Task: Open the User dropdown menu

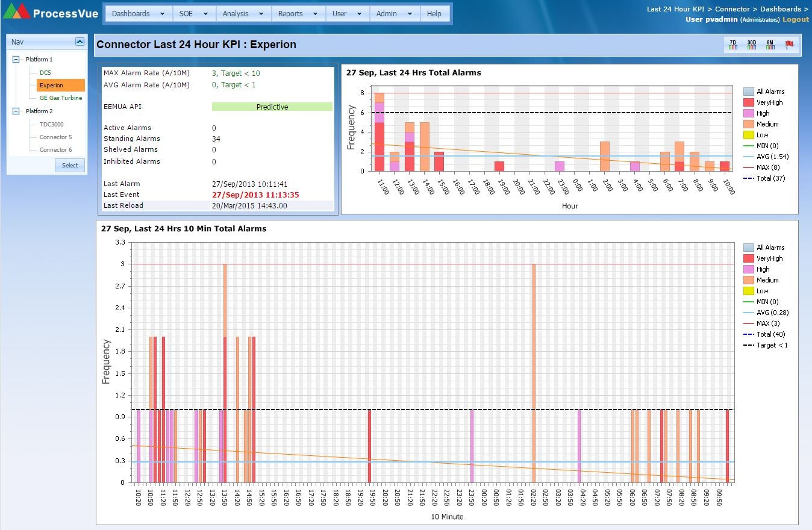Action: [348, 13]
